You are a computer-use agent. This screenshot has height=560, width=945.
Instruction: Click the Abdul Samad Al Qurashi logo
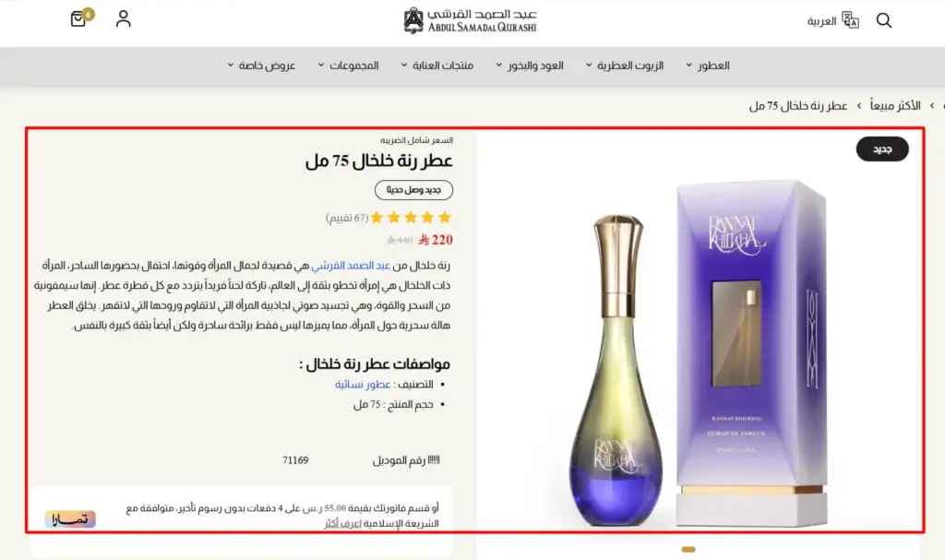[x=470, y=20]
